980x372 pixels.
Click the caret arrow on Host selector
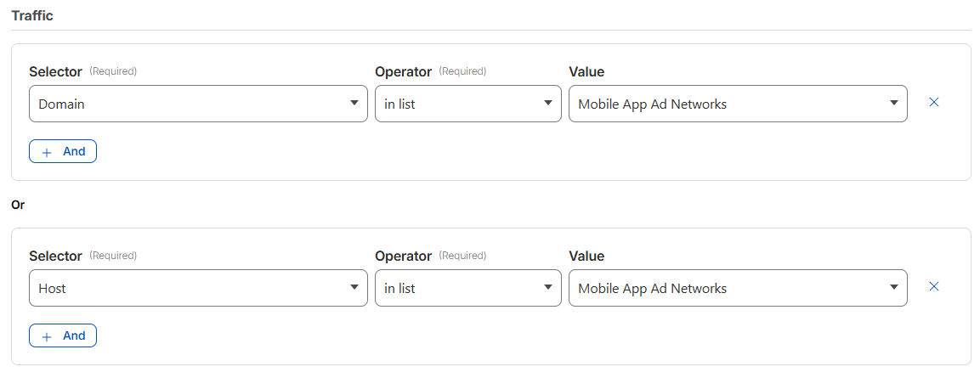[354, 288]
